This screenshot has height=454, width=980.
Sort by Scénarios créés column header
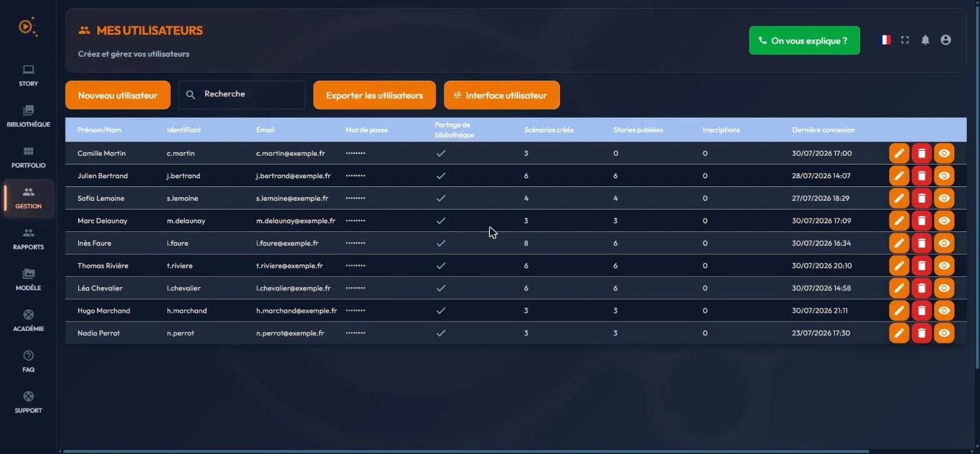549,130
